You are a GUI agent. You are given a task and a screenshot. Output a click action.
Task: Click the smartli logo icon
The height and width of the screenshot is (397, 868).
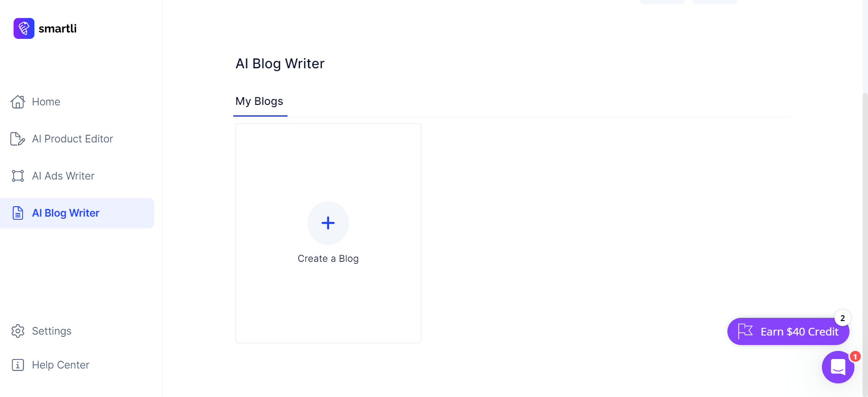coord(24,28)
